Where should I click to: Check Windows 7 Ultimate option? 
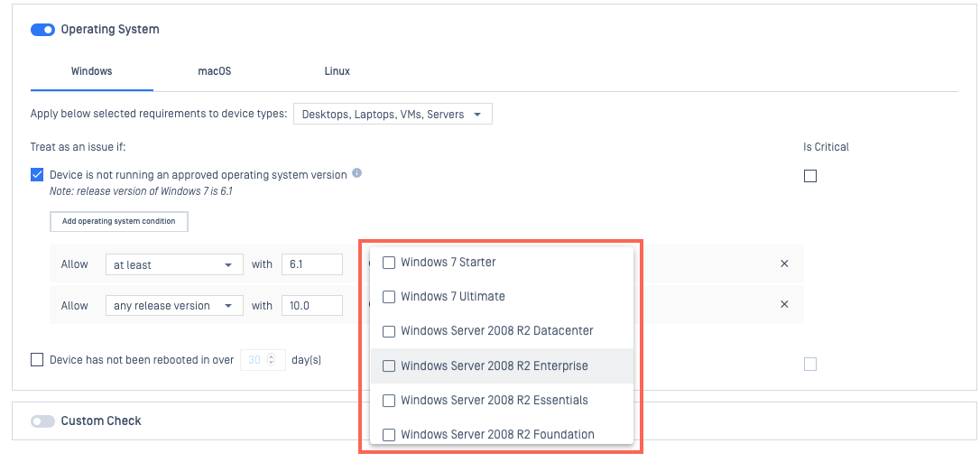[x=389, y=297]
